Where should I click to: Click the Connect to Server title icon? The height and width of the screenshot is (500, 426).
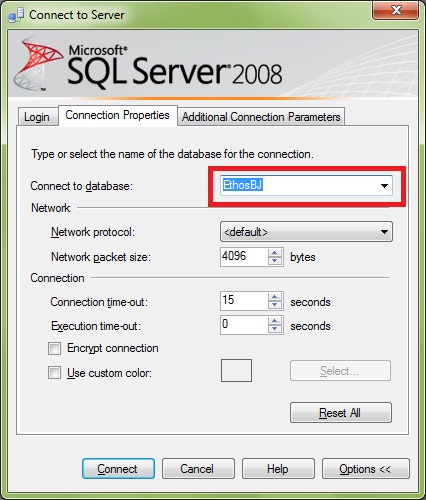click(x=16, y=15)
